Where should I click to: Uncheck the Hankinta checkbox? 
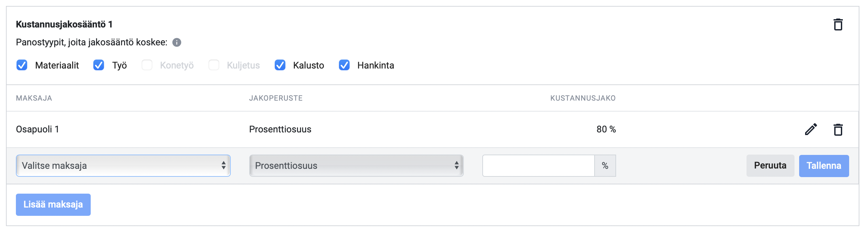[x=344, y=65]
